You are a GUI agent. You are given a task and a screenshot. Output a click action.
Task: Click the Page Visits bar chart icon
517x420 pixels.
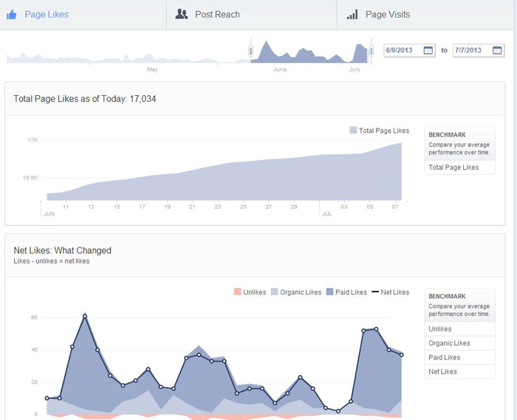(x=352, y=15)
